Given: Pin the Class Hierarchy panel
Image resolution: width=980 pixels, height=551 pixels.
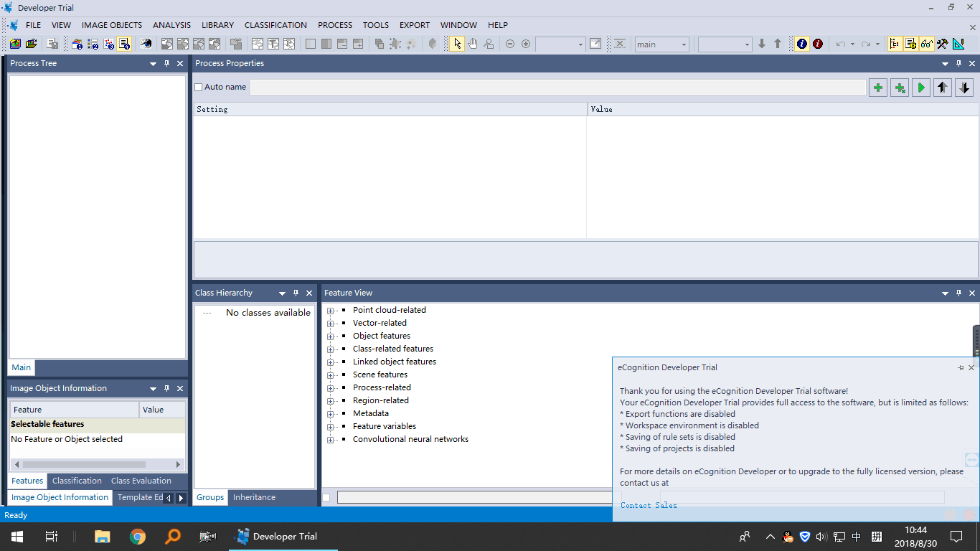Looking at the screenshot, I should [x=296, y=293].
